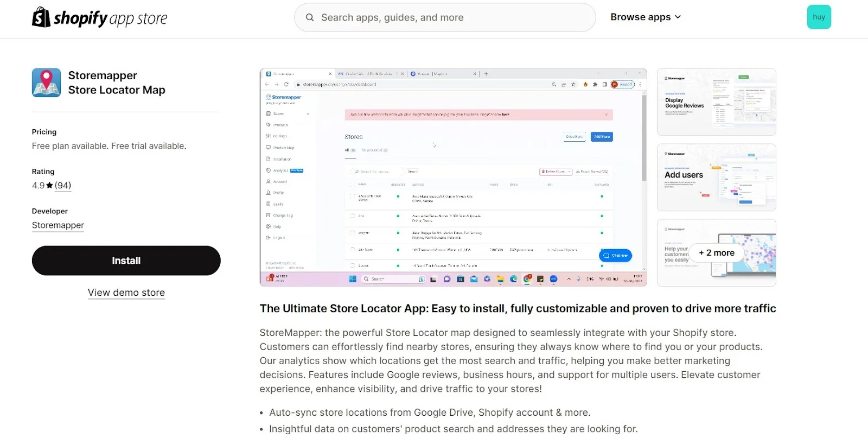Screen dimensions: 868x438
Task: Install the Storemapper app
Action: click(x=126, y=261)
